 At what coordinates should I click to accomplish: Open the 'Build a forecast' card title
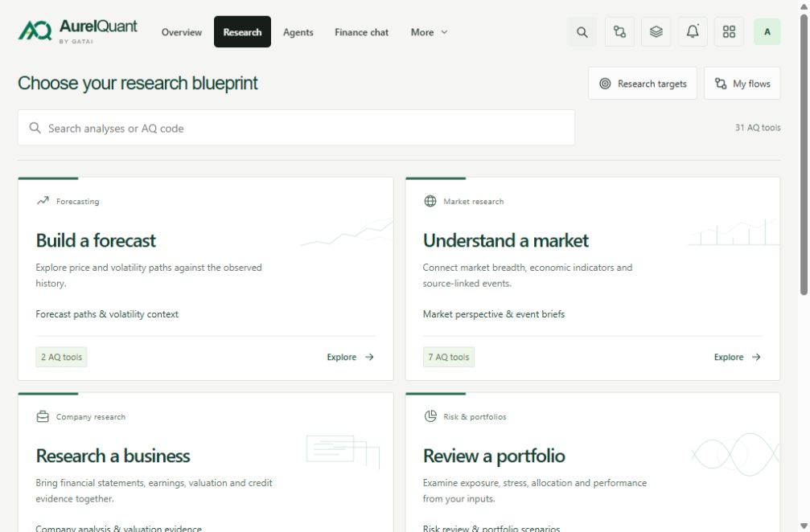click(x=96, y=240)
